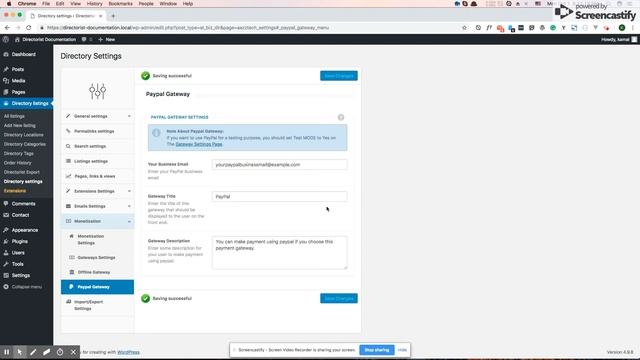The width and height of the screenshot is (640, 360).
Task: Expand the General settings chevron
Action: tap(129, 116)
